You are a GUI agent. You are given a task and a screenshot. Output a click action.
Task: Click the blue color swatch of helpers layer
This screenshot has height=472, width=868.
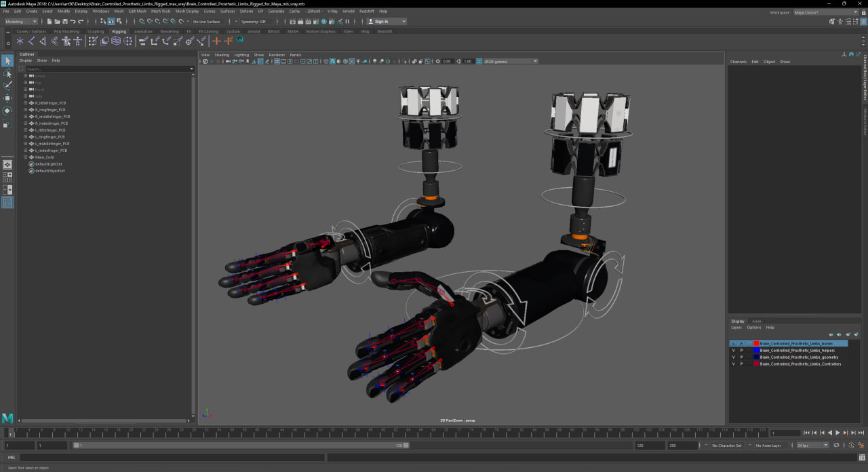coord(756,351)
